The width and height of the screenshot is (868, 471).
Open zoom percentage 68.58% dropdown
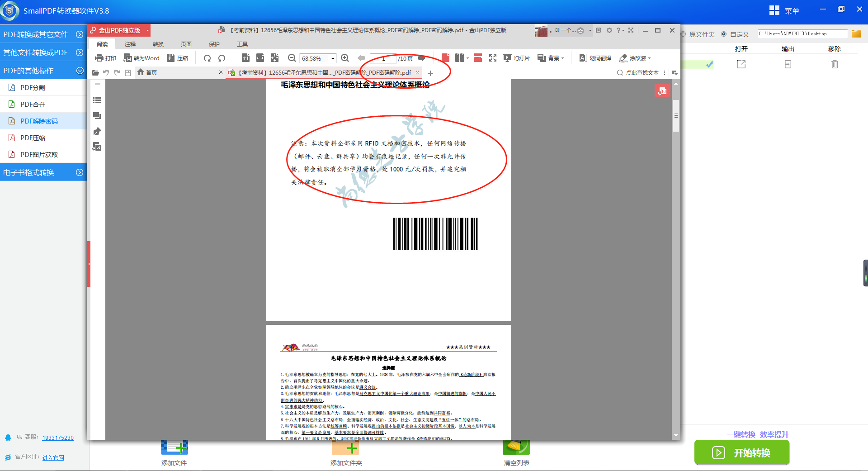[333, 58]
